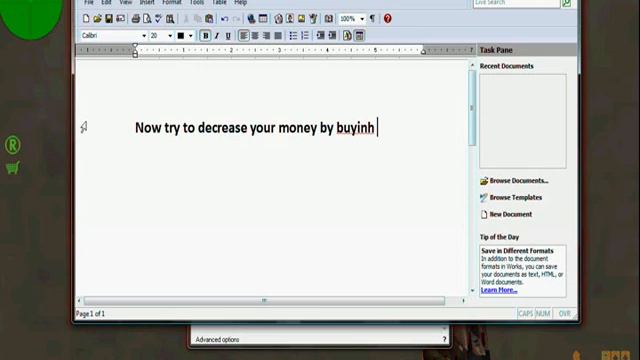Create a new blank document from toolbar

tap(86, 18)
